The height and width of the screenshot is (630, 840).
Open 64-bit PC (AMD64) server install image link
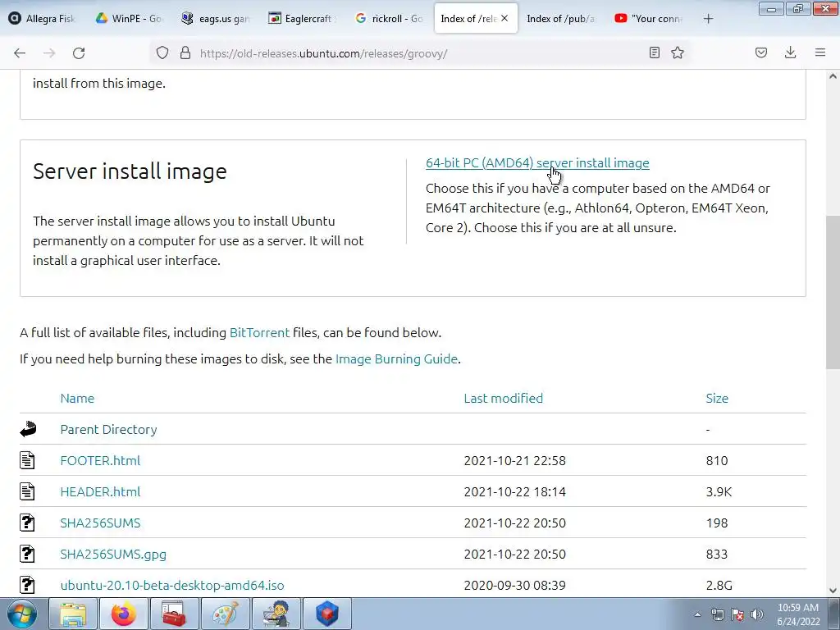537,163
